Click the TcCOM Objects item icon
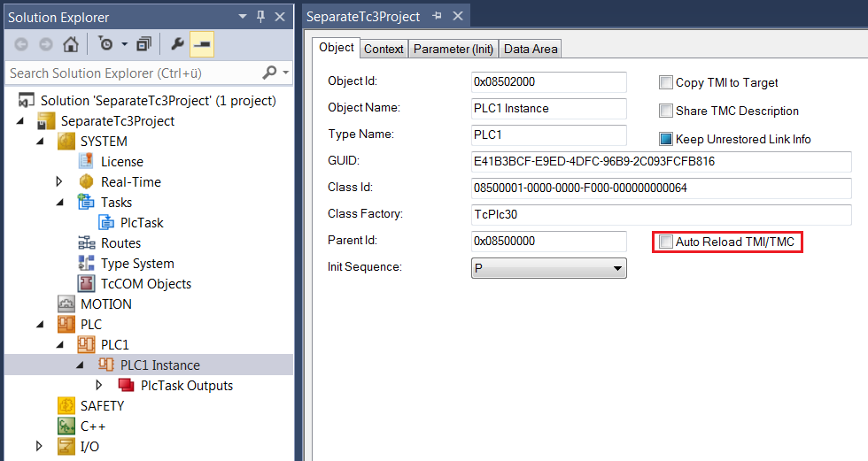This screenshot has height=461, width=868. [x=87, y=283]
